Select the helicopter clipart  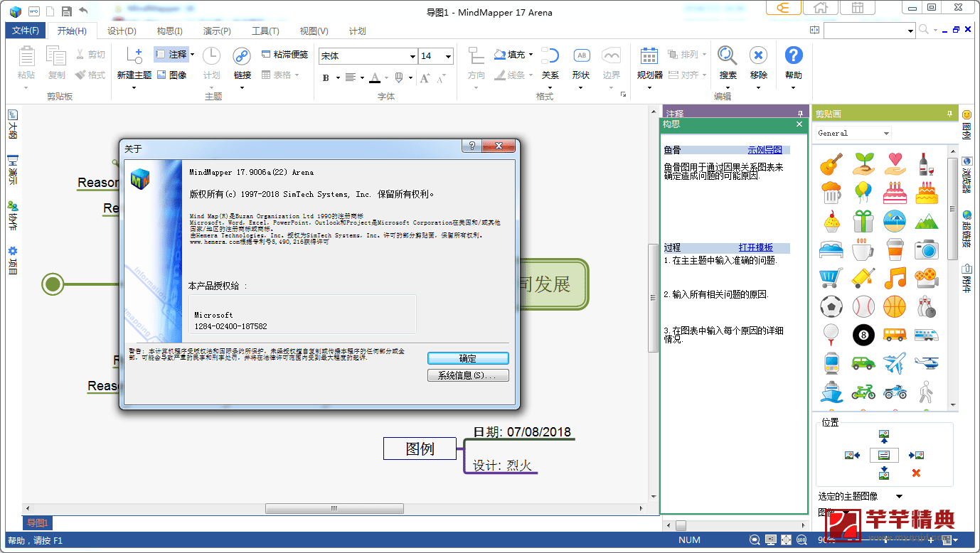[x=926, y=363]
